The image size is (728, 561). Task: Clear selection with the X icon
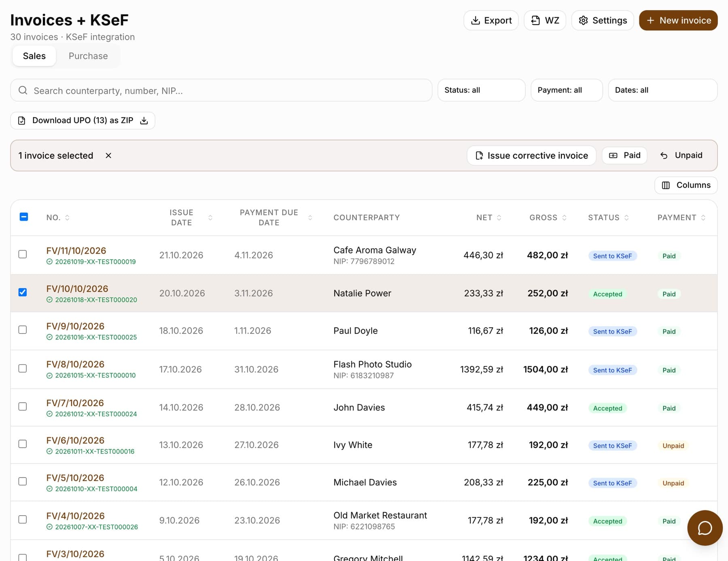108,155
